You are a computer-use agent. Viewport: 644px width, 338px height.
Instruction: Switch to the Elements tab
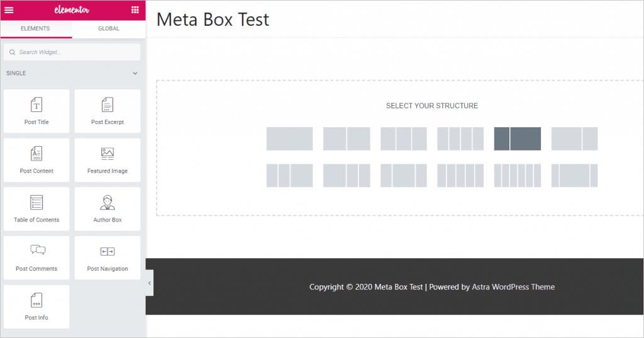[x=35, y=28]
